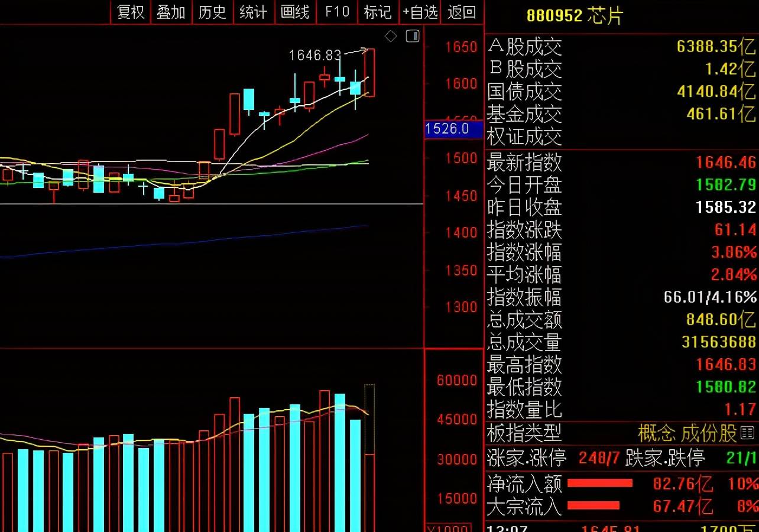
Task: Open the 叠加 overlay option
Action: pyautogui.click(x=171, y=12)
